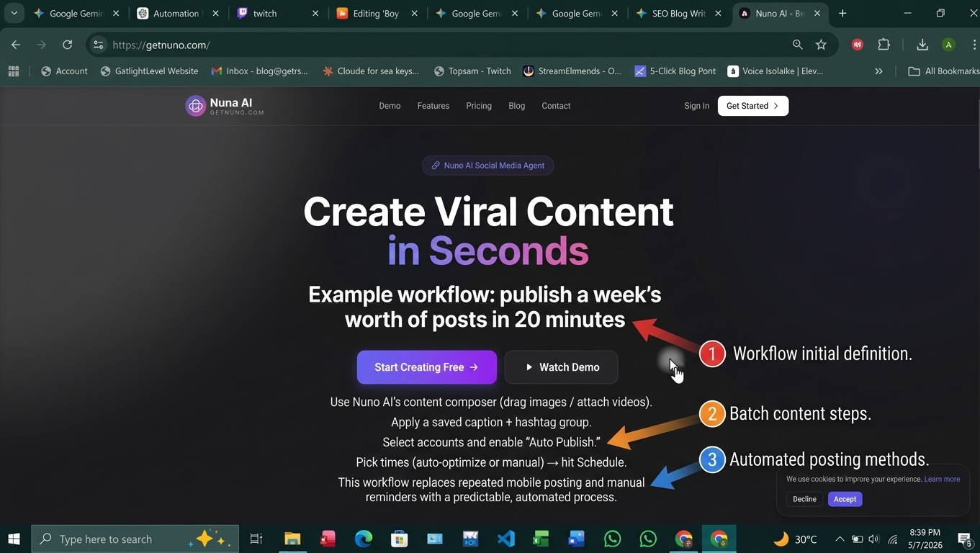Click the Learn more cookie link
The width and height of the screenshot is (980, 553).
942,479
